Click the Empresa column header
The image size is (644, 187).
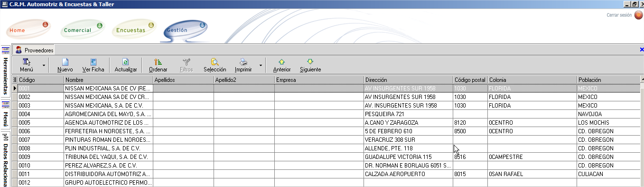point(319,80)
